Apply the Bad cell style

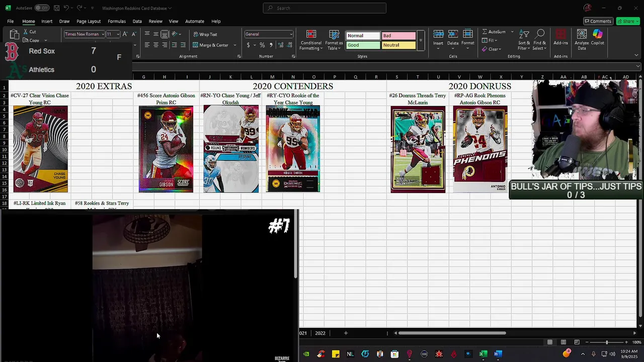click(398, 36)
